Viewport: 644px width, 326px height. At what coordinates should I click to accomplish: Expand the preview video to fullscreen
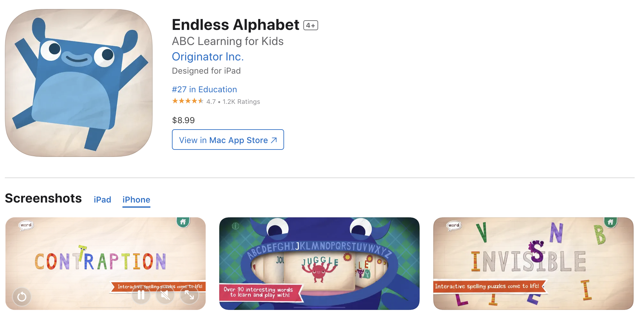pyautogui.click(x=189, y=295)
